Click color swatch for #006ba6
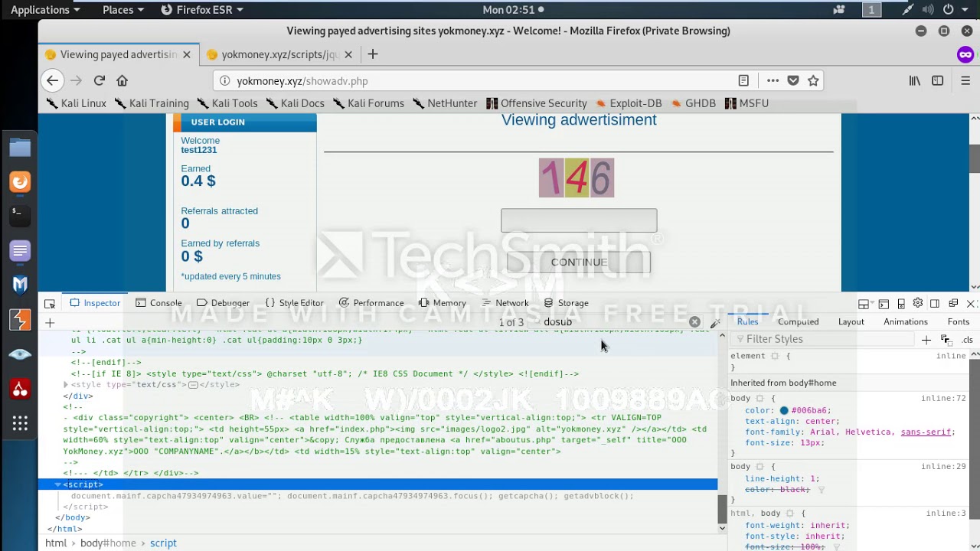Screen dimensions: 980x551 point(784,411)
